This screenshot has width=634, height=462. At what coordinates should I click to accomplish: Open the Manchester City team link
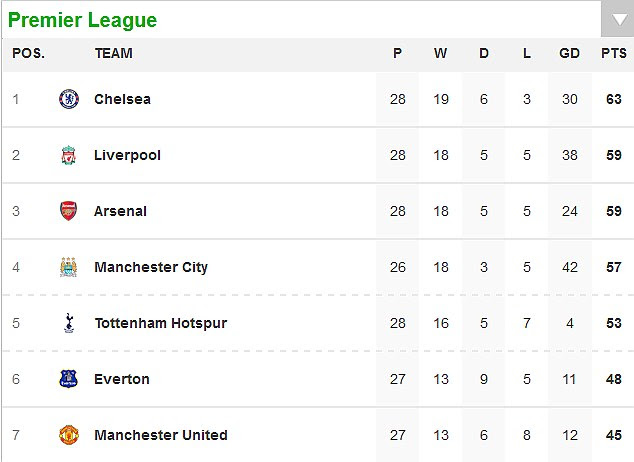[x=151, y=267]
